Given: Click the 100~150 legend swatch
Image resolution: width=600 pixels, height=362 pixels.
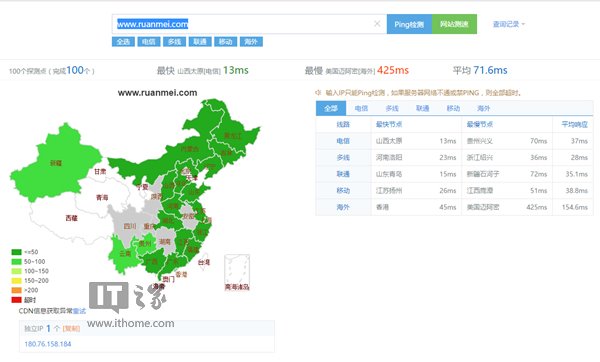Looking at the screenshot, I should point(16,271).
